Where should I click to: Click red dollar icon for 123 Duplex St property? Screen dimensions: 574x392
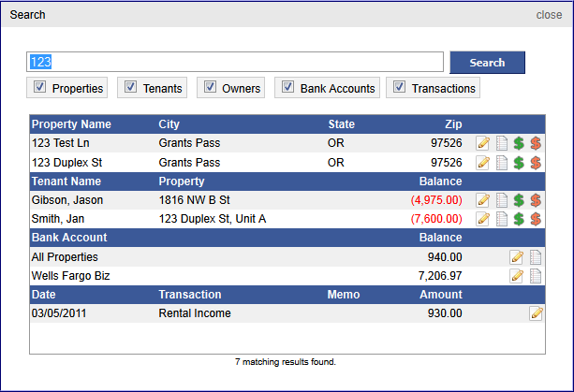[x=536, y=162]
